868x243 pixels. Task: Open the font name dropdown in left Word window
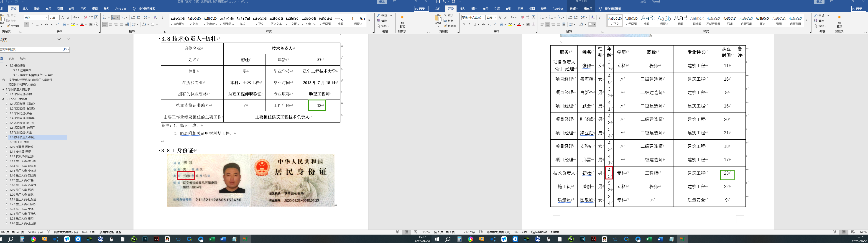click(46, 18)
